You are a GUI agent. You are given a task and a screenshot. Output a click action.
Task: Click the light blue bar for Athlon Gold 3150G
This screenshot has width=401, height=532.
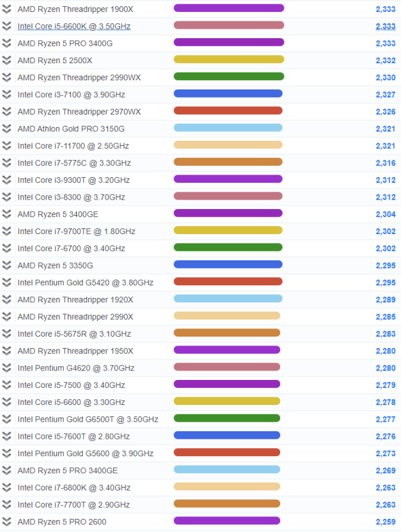tap(228, 128)
